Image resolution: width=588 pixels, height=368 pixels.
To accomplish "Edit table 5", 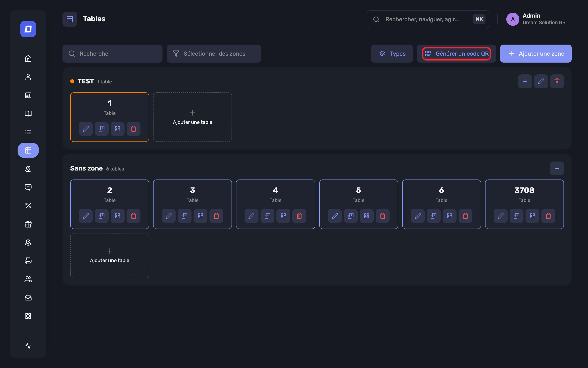I will pos(335,216).
